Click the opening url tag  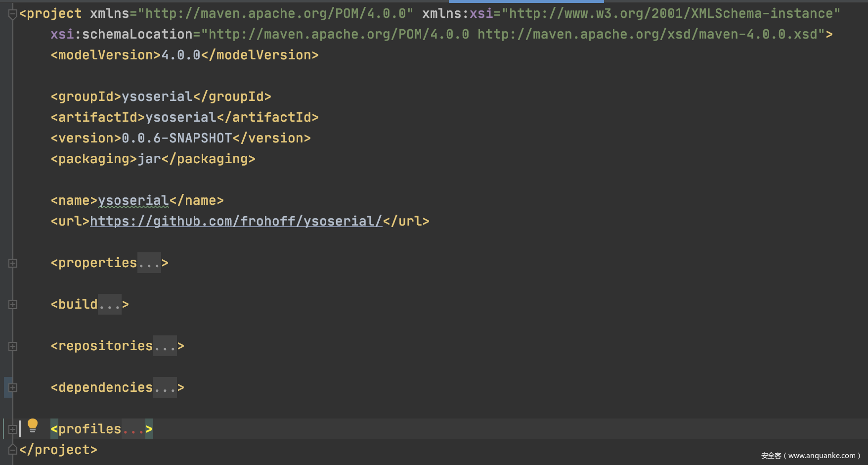point(70,221)
